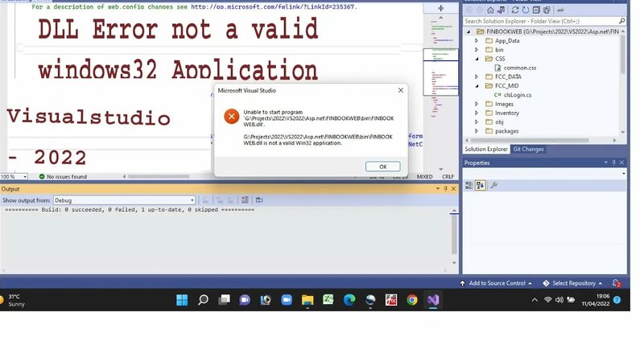The image size is (644, 362).
Task: Open Excel from the taskbar
Action: (x=328, y=300)
